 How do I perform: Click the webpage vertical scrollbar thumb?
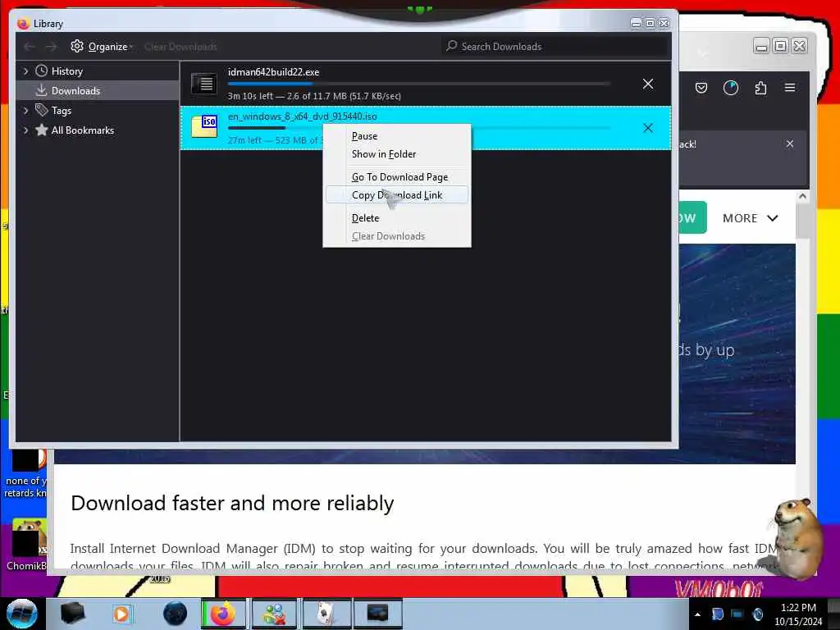[x=802, y=221]
